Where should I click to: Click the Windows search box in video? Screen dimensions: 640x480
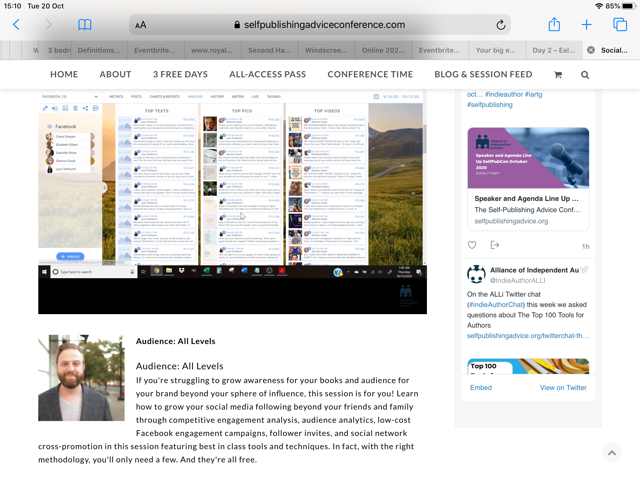pyautogui.click(x=93, y=272)
